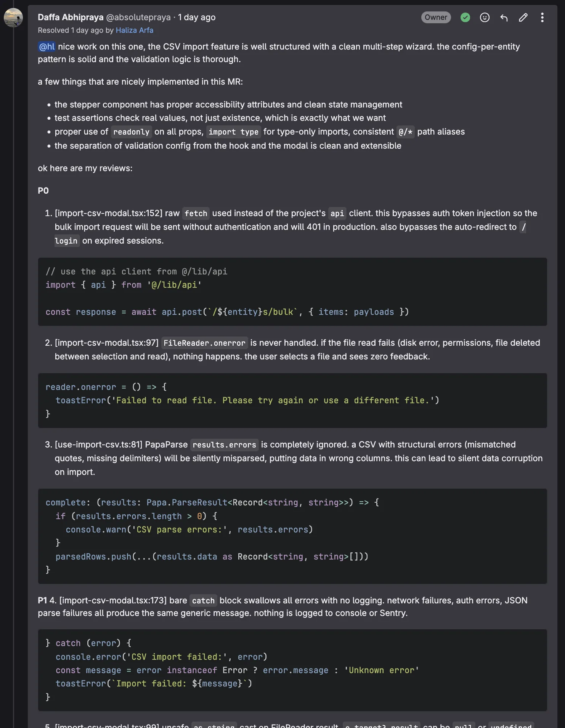Unresolve the thread via the green check icon
The width and height of the screenshot is (565, 728).
point(465,18)
